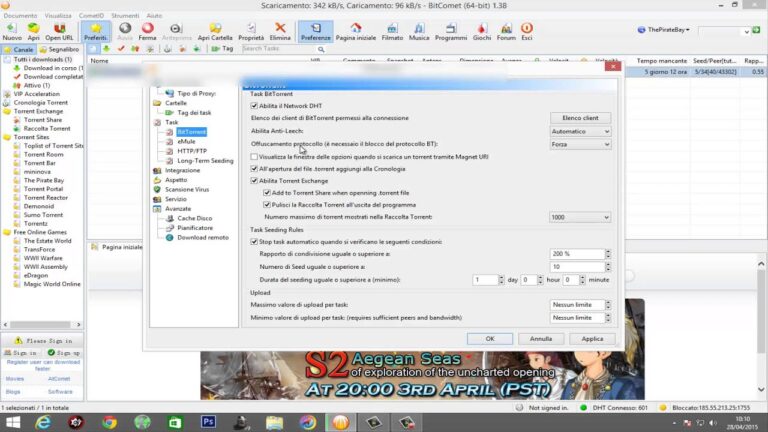Select eMule in preferences tree
Image resolution: width=768 pixels, height=432 pixels.
(186, 142)
